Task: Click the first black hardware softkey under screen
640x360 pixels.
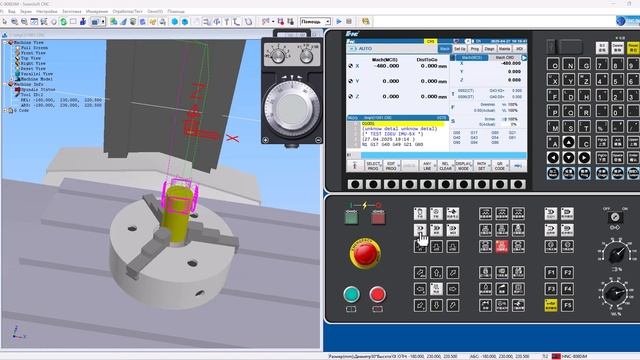Action: (355, 184)
